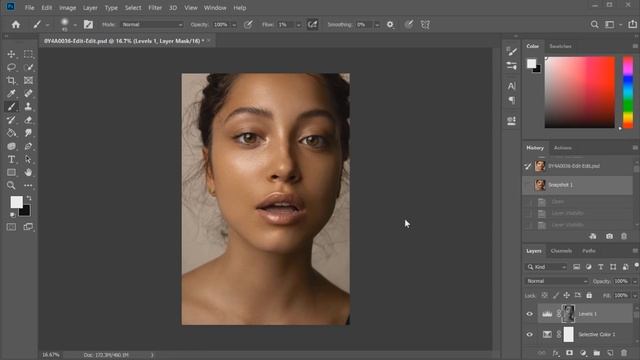Switch to the Swatches tab
Image resolution: width=640 pixels, height=360 pixels.
(x=560, y=46)
